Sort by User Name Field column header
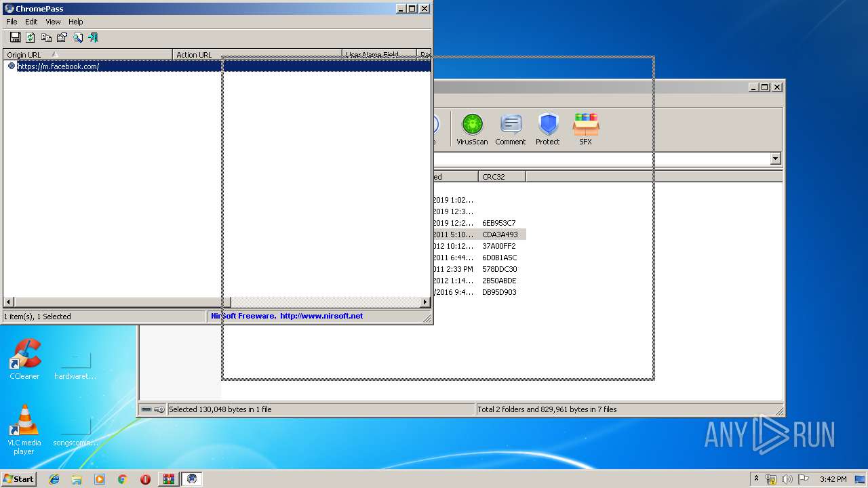Screen dimensions: 868x488 [x=379, y=55]
